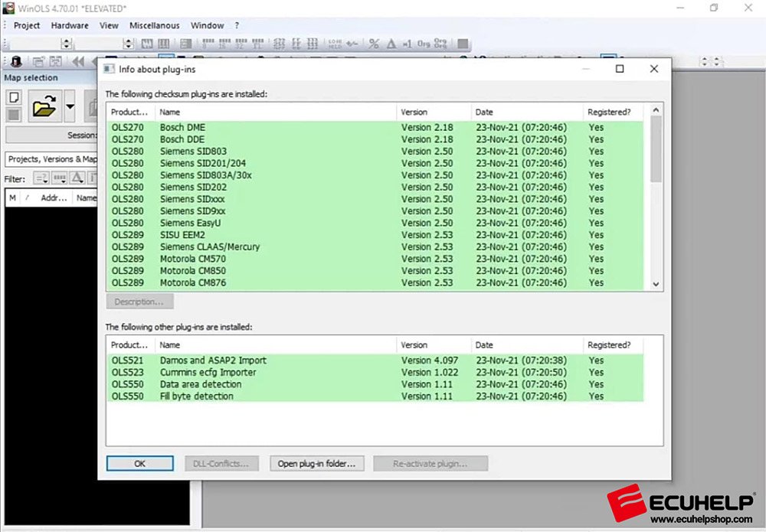This screenshot has height=532, width=766.
Task: Open the Hardware menu
Action: (x=70, y=25)
